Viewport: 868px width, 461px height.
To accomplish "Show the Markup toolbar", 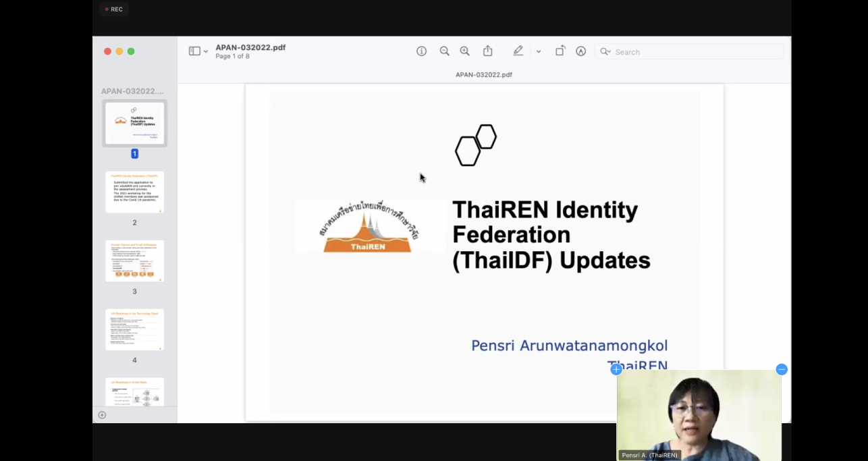I will (x=580, y=51).
